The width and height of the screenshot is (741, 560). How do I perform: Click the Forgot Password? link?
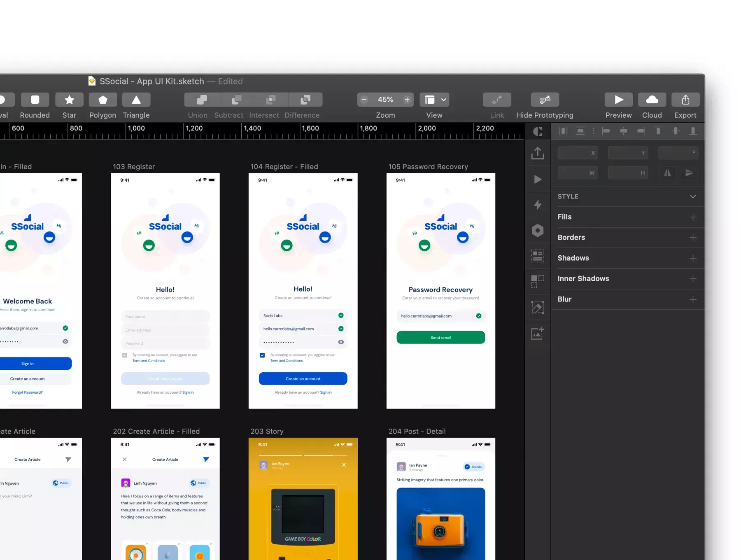(x=27, y=392)
